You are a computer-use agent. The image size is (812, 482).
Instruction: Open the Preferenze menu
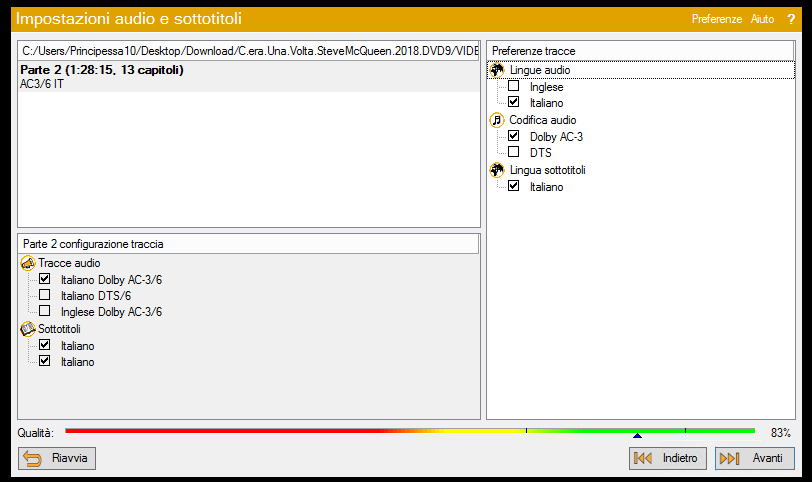pos(717,19)
